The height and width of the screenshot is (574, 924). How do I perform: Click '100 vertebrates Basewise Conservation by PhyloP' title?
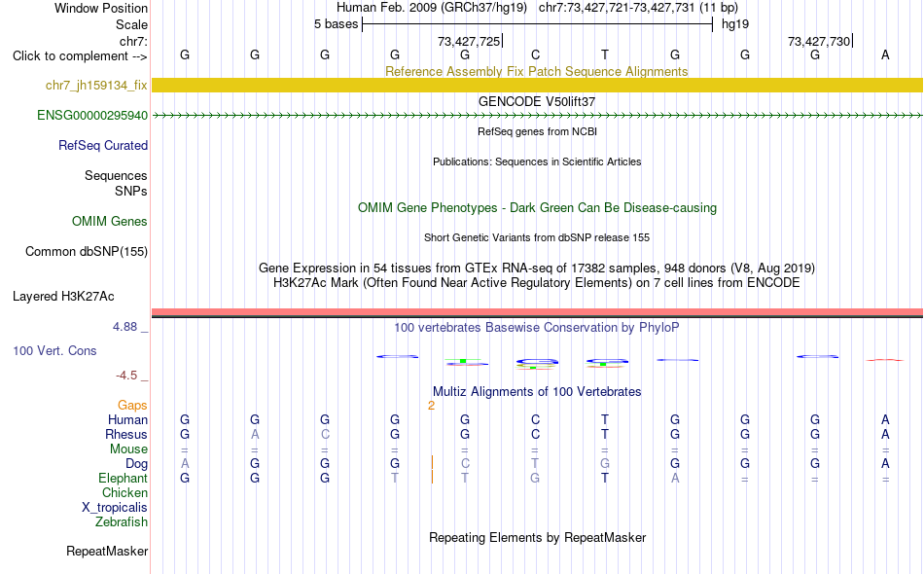point(537,327)
